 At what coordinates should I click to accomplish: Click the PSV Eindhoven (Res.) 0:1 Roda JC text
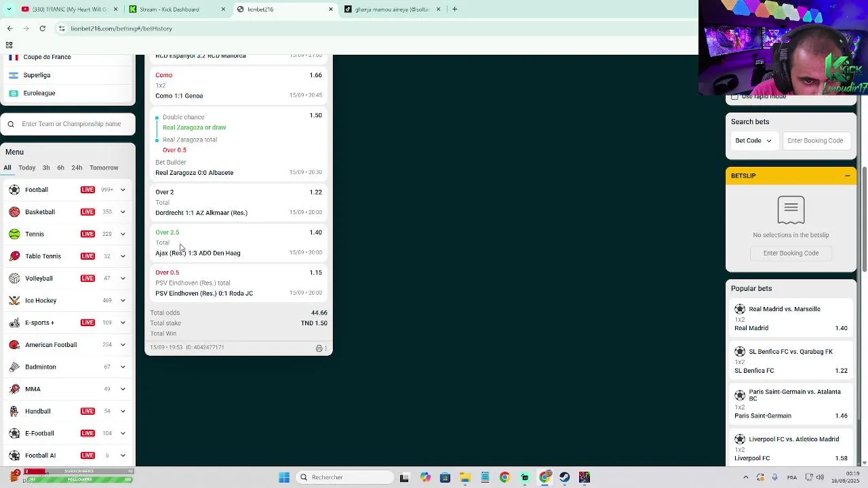tap(204, 293)
